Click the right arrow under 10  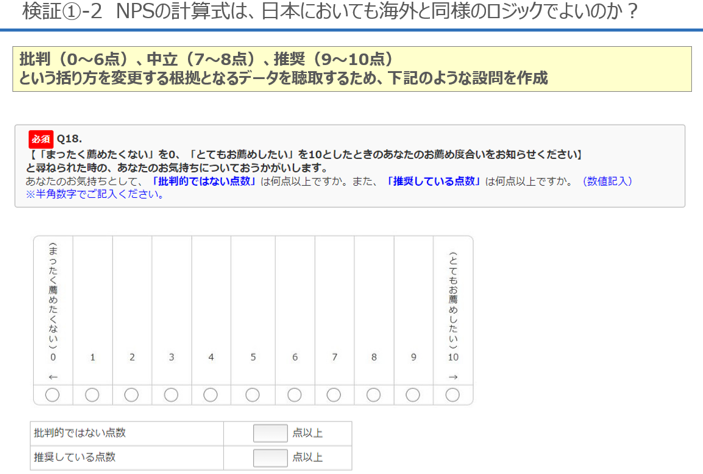[453, 377]
